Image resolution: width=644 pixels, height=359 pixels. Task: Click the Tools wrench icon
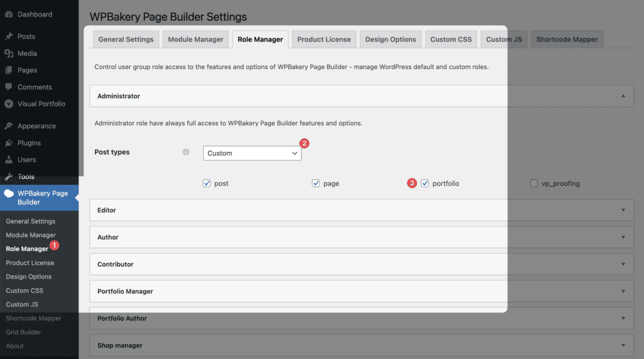coord(9,177)
